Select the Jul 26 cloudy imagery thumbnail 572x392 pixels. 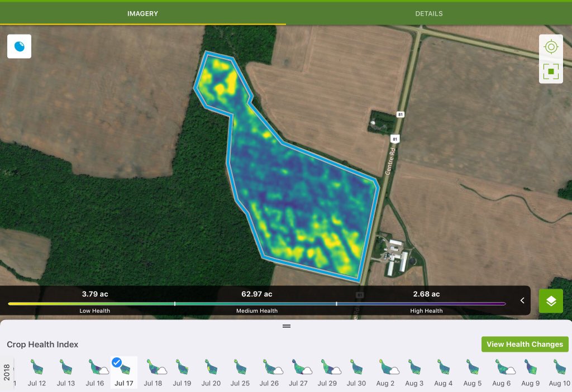tap(269, 372)
